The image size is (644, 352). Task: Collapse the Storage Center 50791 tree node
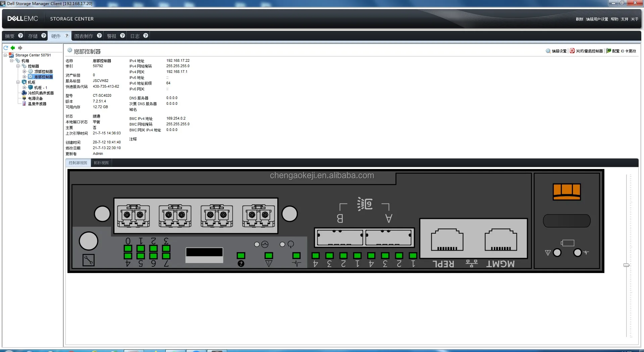(5, 55)
